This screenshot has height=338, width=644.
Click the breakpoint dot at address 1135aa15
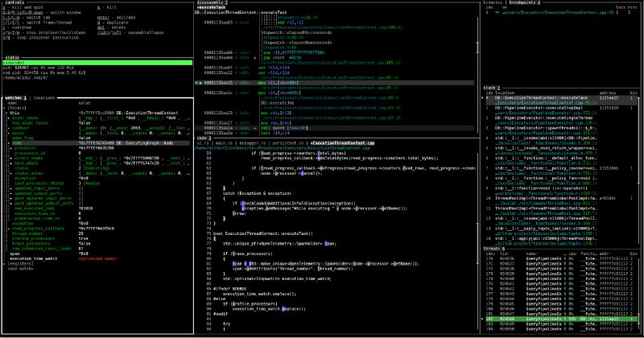pos(200,83)
